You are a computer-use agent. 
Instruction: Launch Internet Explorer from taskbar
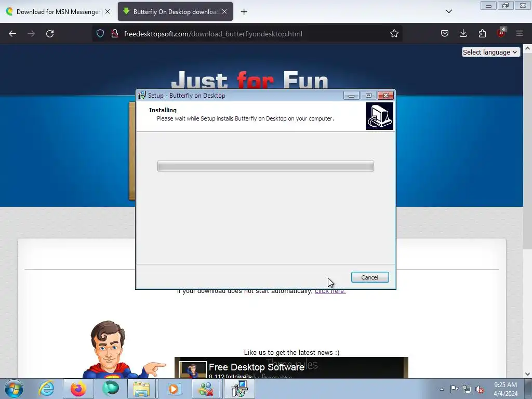coord(46,389)
